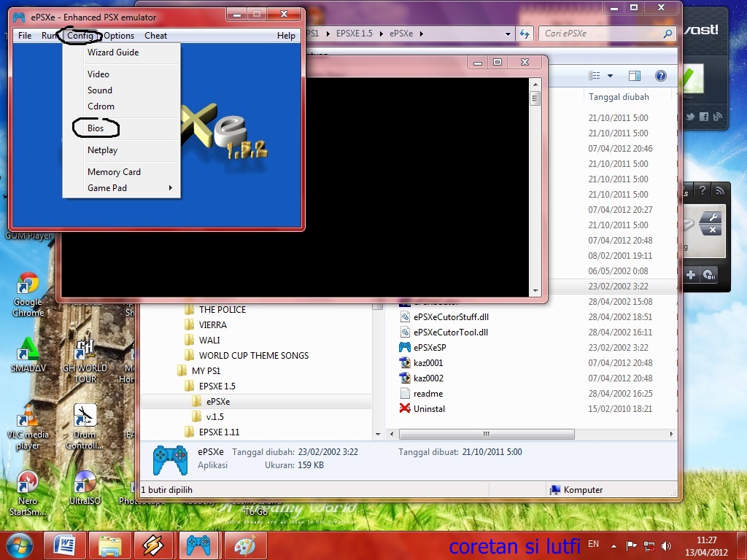Click the Explorer help question mark icon
747x560 pixels.
pos(661,76)
